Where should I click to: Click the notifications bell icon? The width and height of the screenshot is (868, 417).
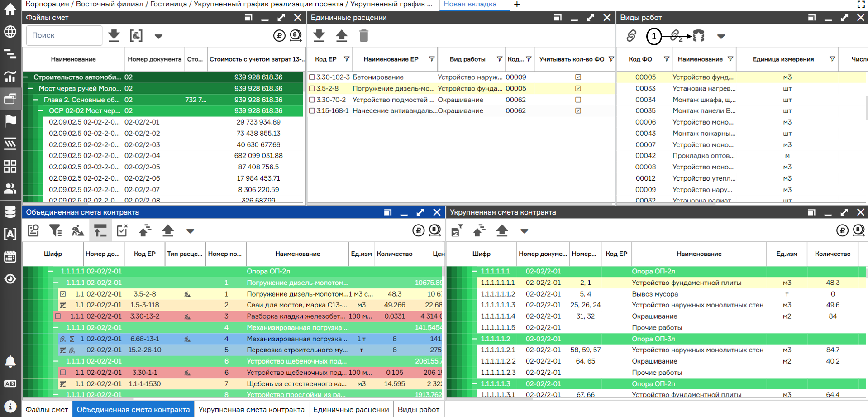[10, 361]
